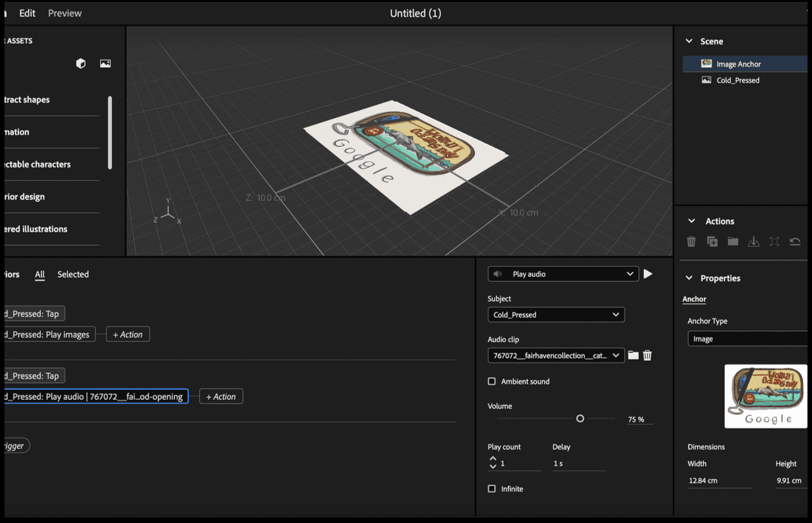
Task: Preview the Play audio action with play triangle
Action: [648, 274]
